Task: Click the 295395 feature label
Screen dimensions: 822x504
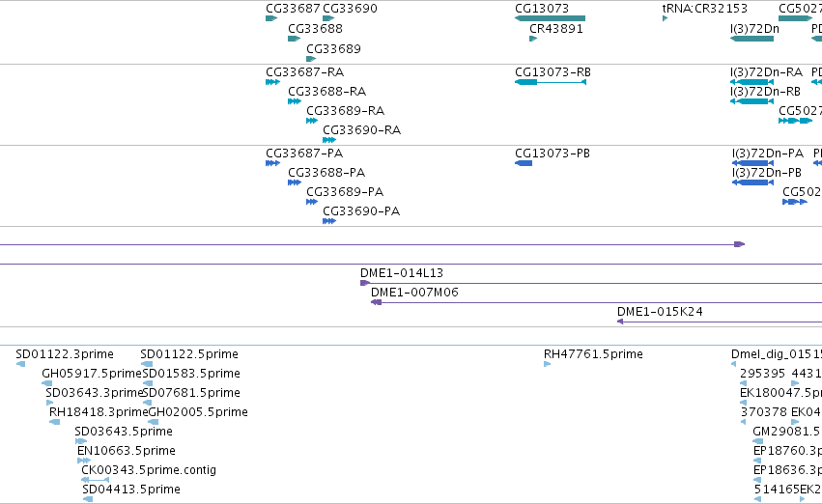Action: [762, 374]
